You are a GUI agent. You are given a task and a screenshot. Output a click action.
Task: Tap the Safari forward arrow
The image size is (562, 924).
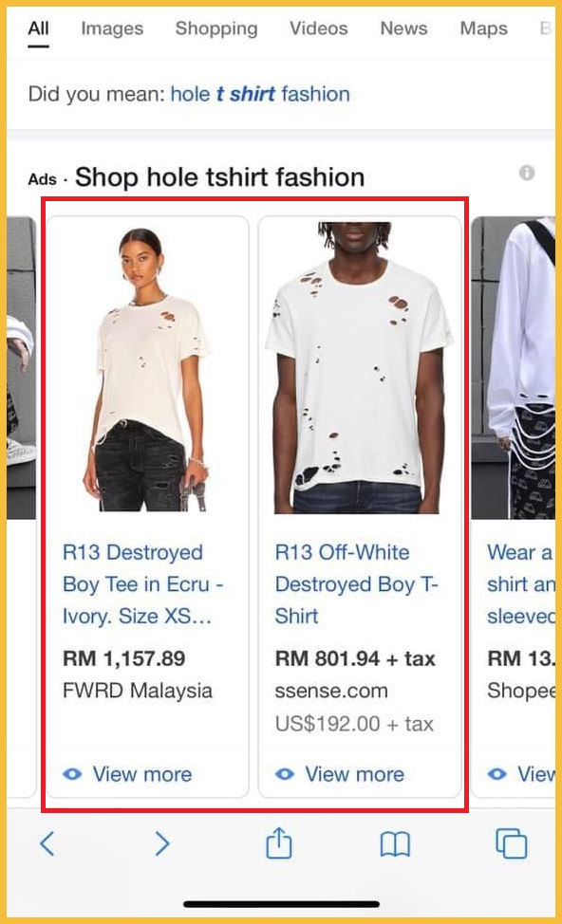point(162,843)
